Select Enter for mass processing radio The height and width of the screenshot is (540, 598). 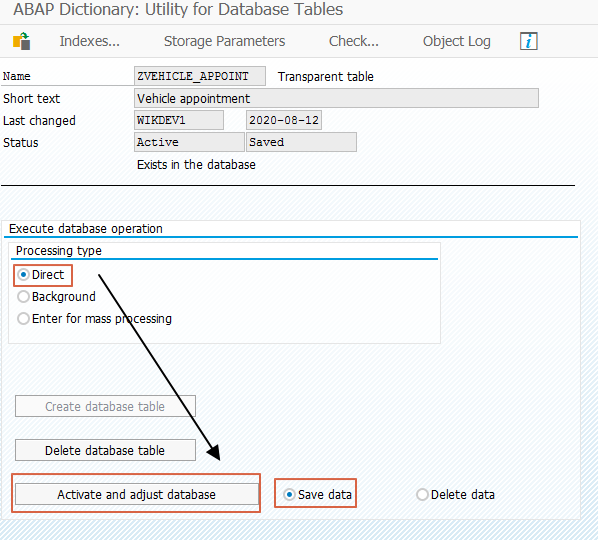click(23, 319)
